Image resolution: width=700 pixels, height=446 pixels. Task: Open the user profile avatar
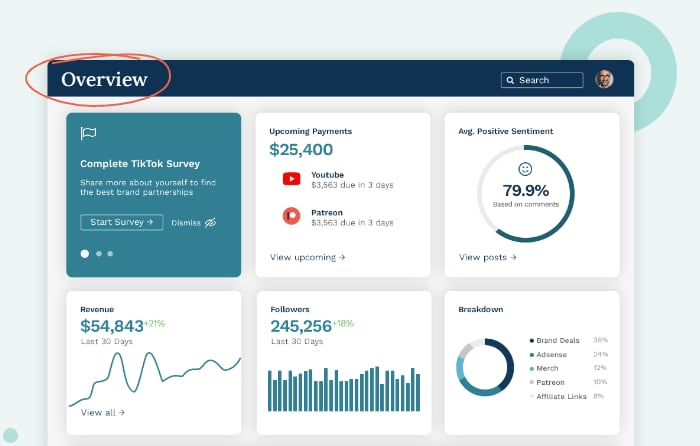tap(604, 79)
